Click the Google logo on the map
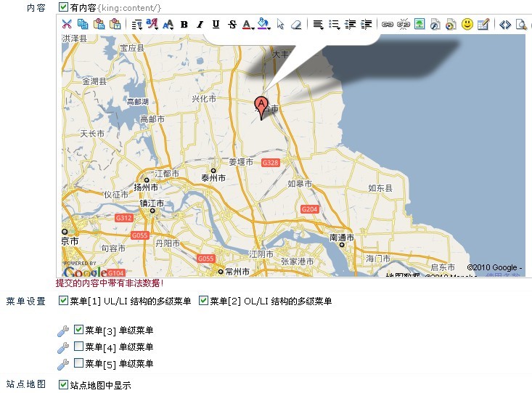The height and width of the screenshot is (393, 532). (85, 272)
